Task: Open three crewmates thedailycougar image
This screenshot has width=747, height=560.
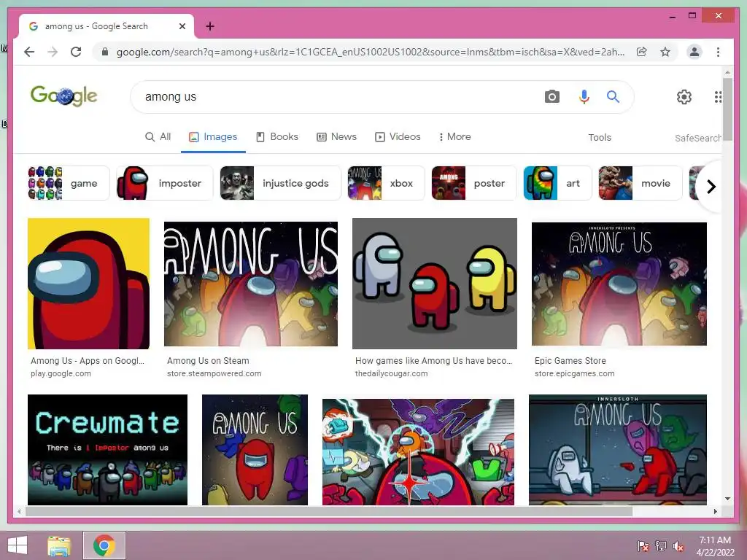Action: 435,284
